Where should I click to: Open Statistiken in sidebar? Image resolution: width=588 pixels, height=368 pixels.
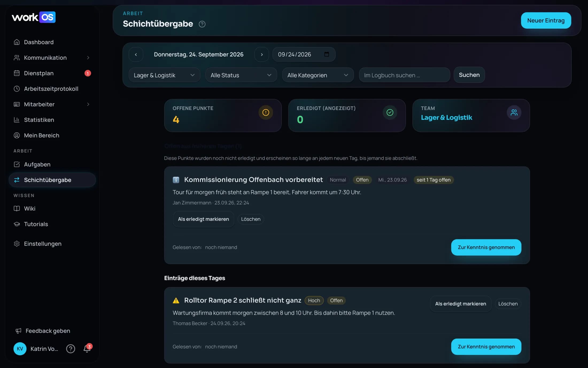pos(52,120)
